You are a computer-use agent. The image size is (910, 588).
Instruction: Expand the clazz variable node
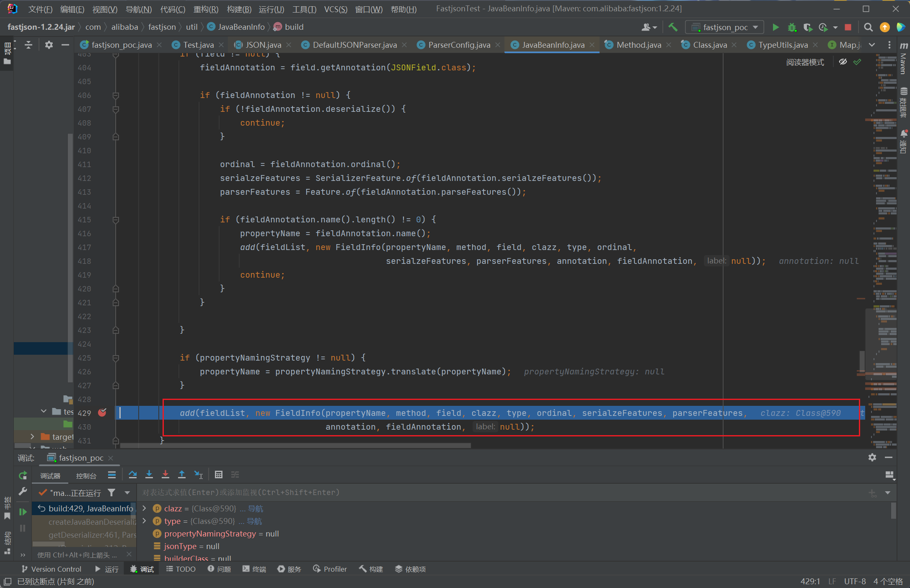[x=145, y=508]
